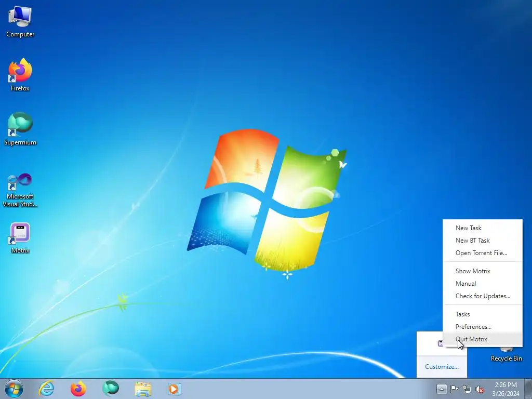Launch Firefox from the taskbar

pyautogui.click(x=78, y=389)
